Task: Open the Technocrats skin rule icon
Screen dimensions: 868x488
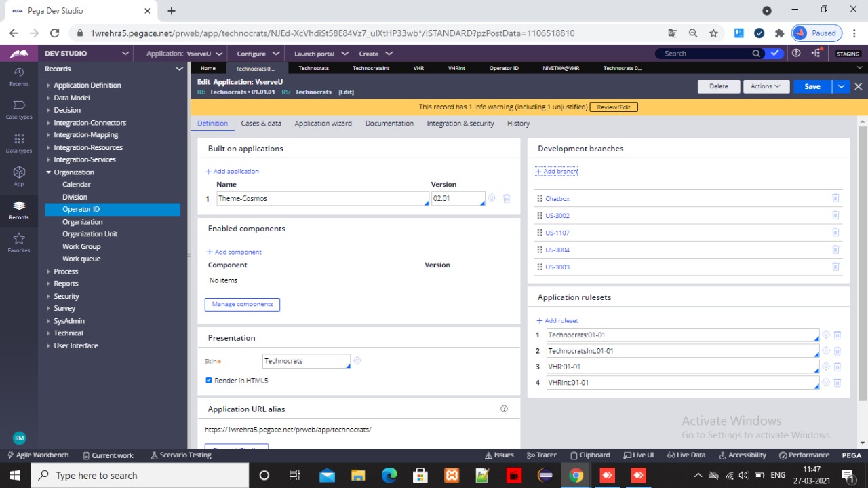Action: click(357, 360)
